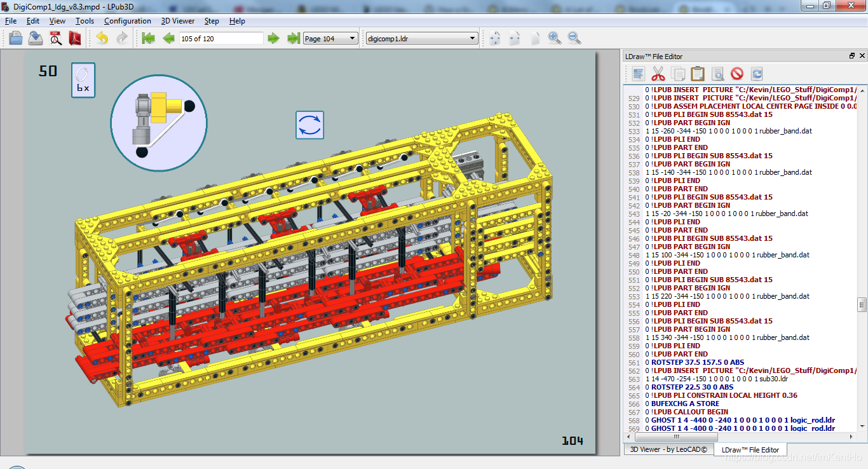Click the page number input field
This screenshot has width=868, height=469.
tap(221, 38)
